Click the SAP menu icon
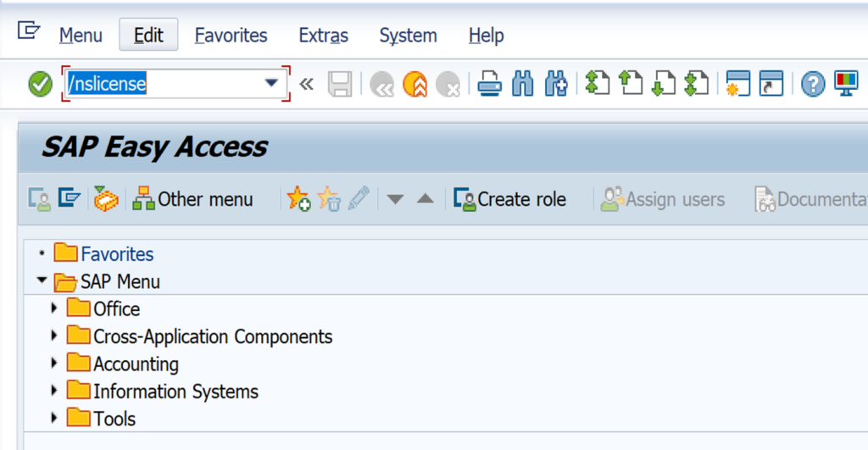The image size is (868, 450). tap(70, 197)
